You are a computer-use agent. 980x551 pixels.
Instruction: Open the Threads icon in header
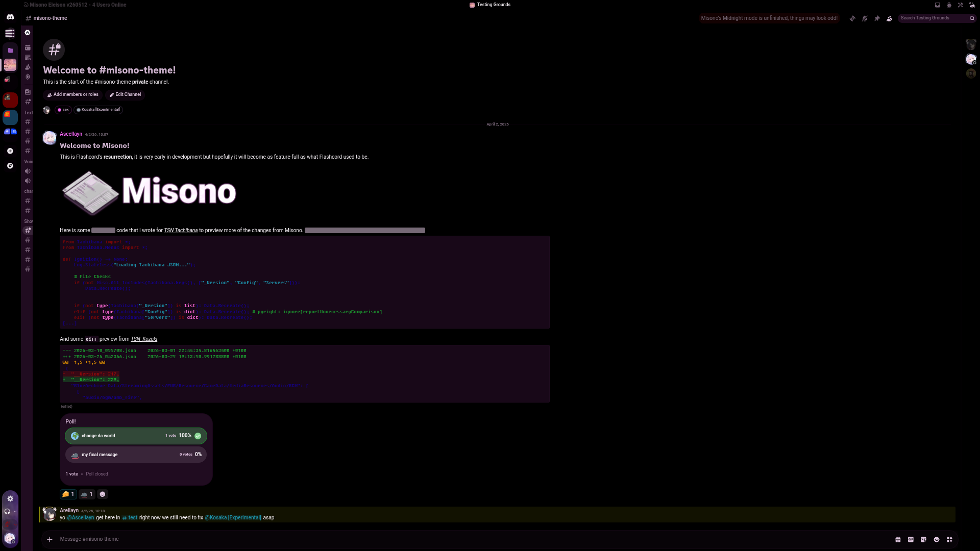(x=852, y=18)
